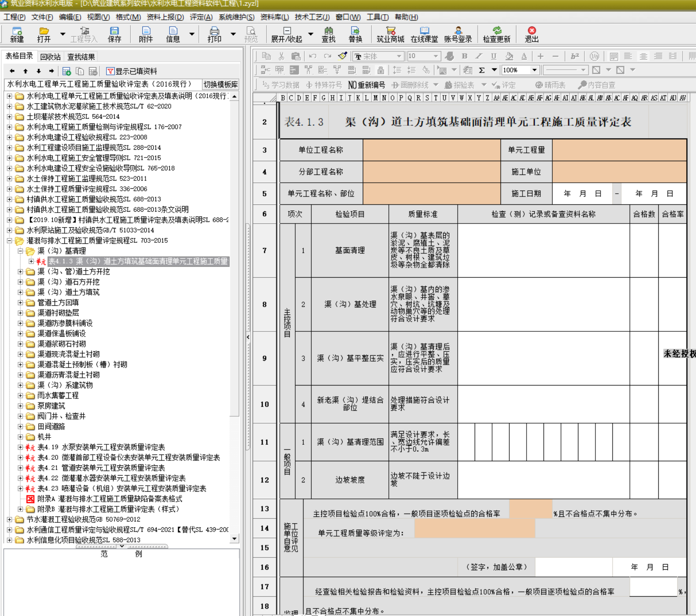The image size is (696, 616).
Task: Toggle italic formatting
Action: (479, 56)
